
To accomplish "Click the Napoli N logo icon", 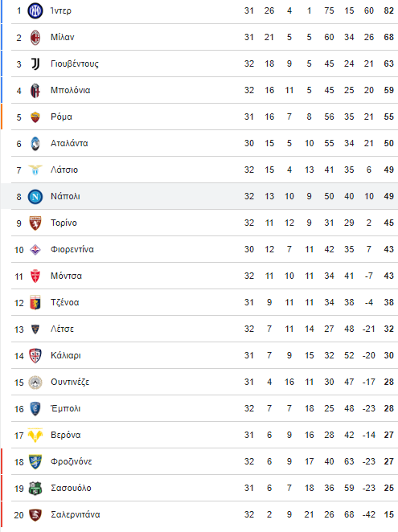I will pos(35,196).
